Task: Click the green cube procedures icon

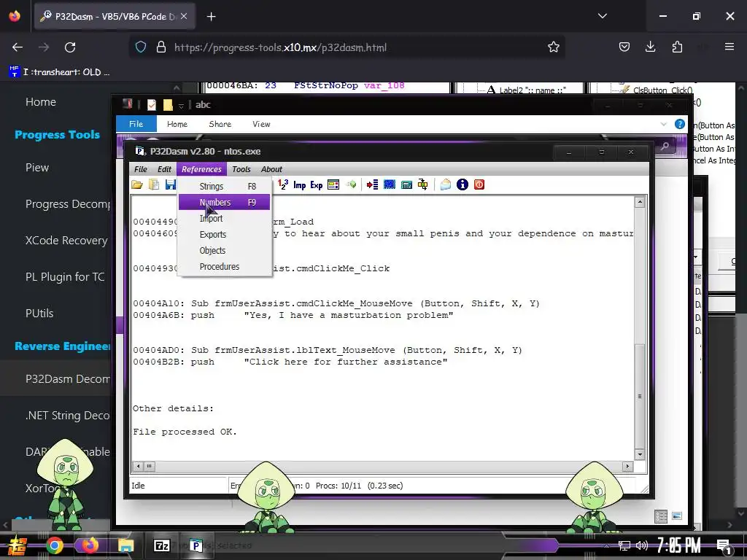Action: click(351, 184)
